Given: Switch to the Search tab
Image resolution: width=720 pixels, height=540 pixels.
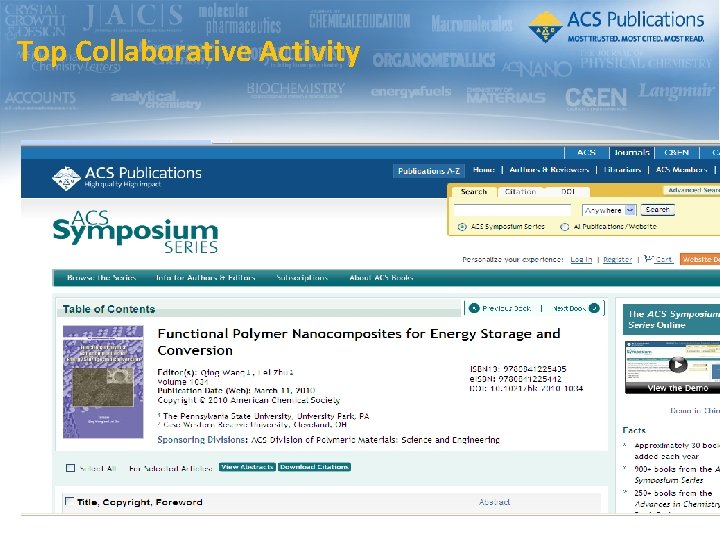Looking at the screenshot, I should click(x=473, y=191).
